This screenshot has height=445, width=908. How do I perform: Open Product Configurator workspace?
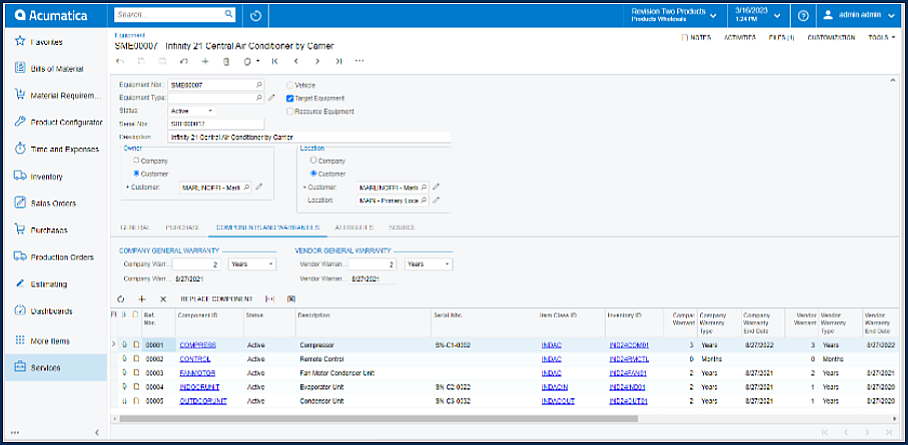(56, 122)
